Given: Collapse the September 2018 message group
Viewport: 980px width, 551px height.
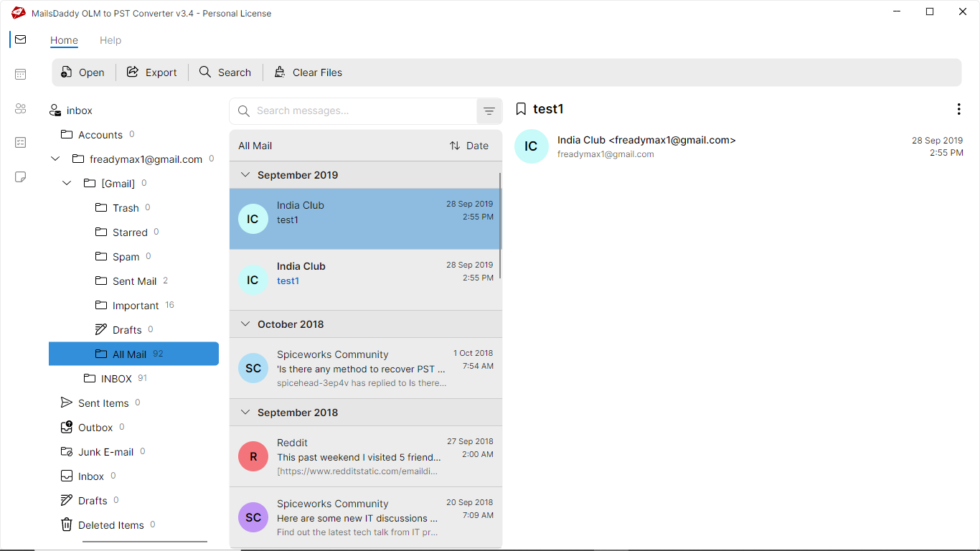Looking at the screenshot, I should (245, 413).
